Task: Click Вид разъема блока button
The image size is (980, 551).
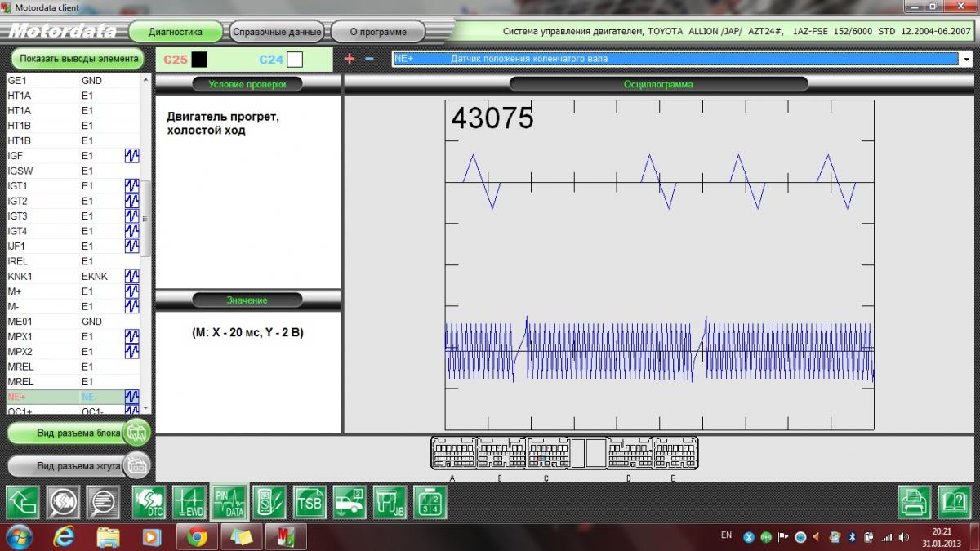Action: [78, 433]
